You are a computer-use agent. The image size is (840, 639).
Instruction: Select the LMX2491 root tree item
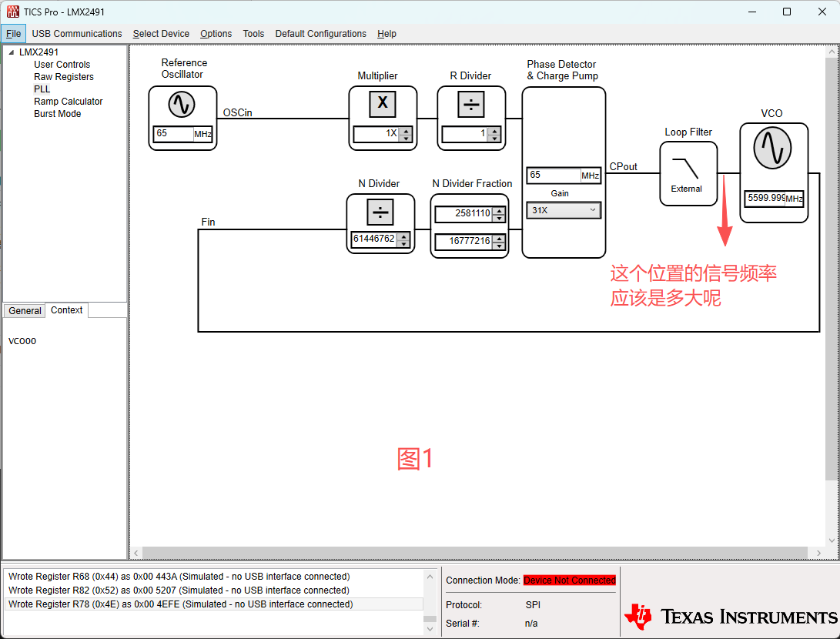point(38,52)
